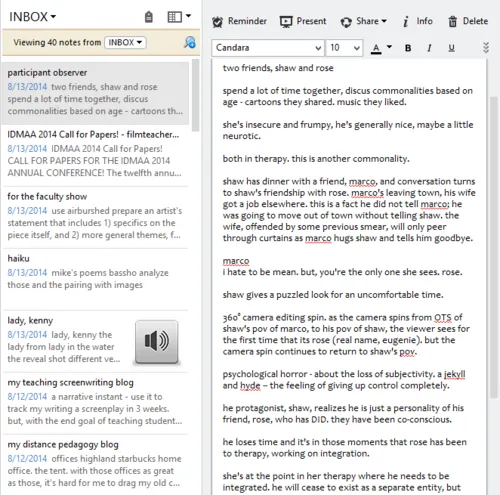Open the 'IDMAA 2014 Call for Papers!' note

pyautogui.click(x=95, y=155)
